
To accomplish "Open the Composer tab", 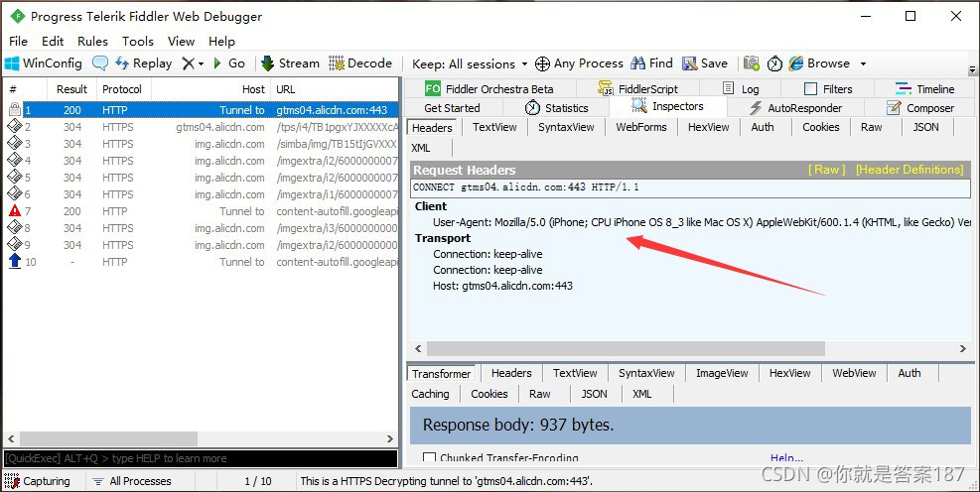I will click(x=920, y=107).
